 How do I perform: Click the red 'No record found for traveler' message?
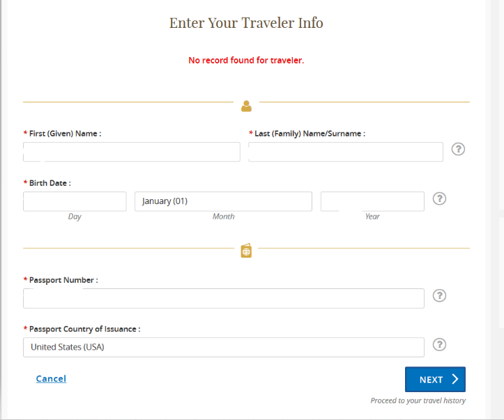coord(246,61)
